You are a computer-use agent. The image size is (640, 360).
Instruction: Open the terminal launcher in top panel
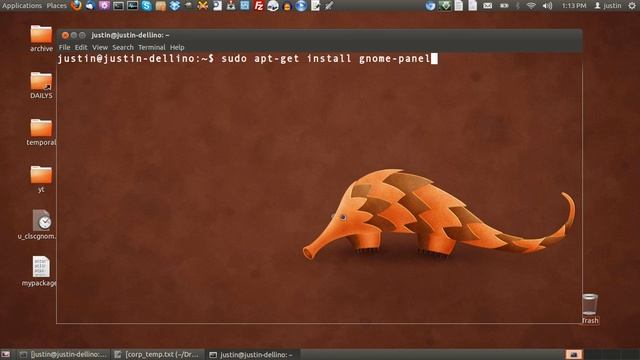[118, 6]
